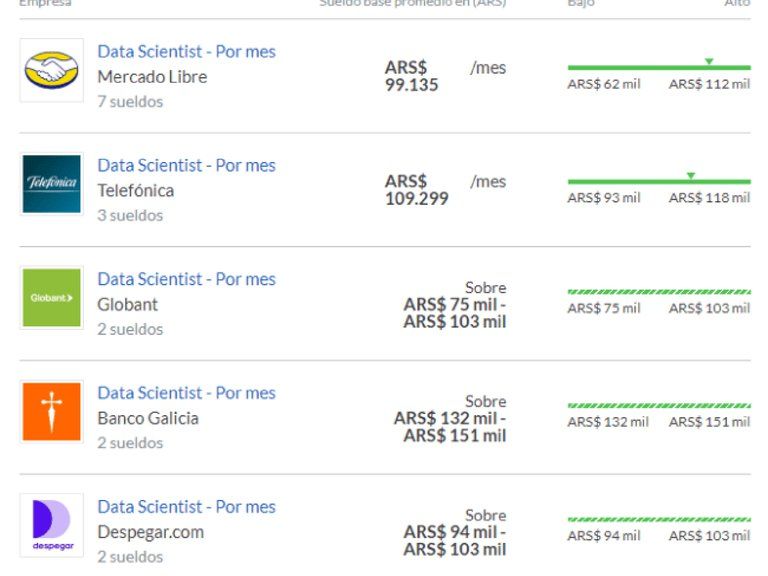Click the Despegar.com striped range bar
The image size is (768, 576).
(658, 520)
